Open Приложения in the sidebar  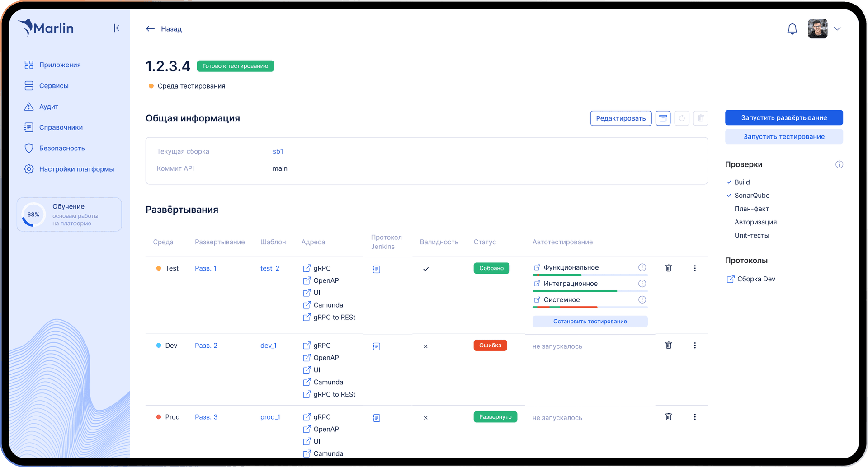click(x=60, y=65)
